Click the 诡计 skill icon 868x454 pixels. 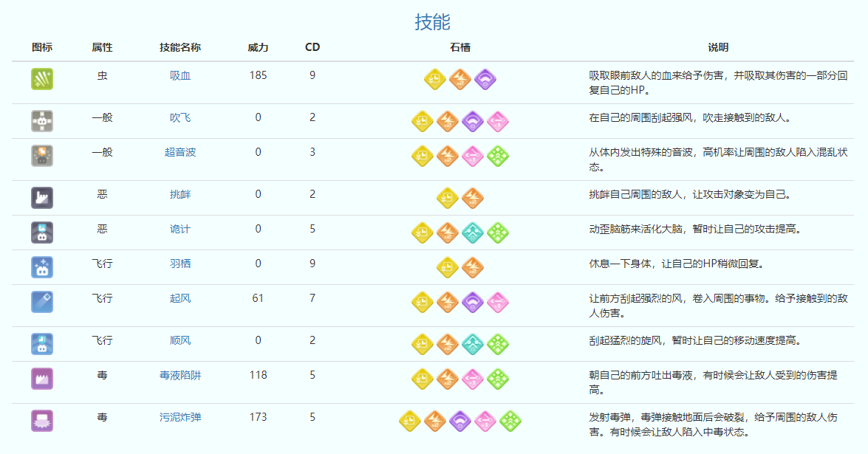pyautogui.click(x=42, y=233)
